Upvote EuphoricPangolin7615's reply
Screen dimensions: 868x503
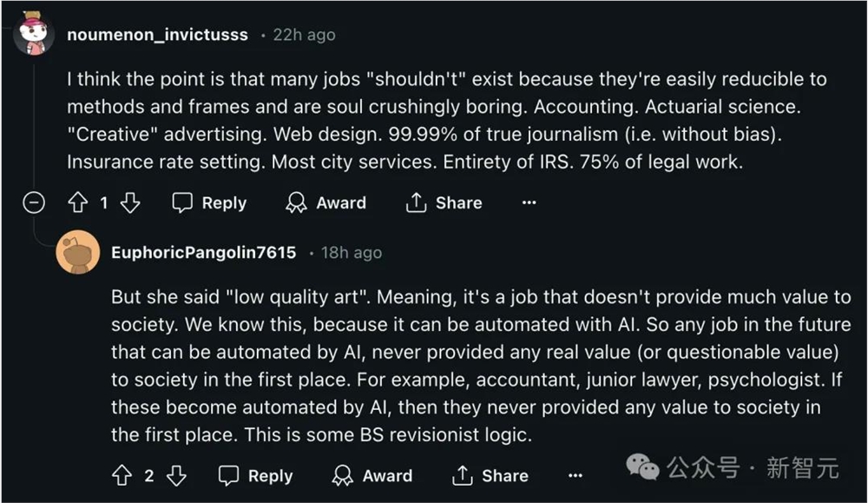[x=122, y=475]
